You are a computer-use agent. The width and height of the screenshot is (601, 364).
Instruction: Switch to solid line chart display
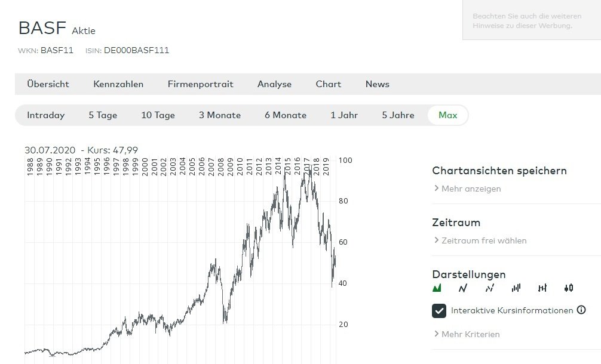coord(462,288)
